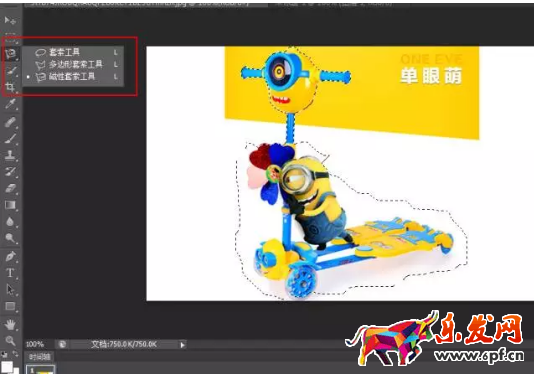Screen dimensions: 534x376
Task: Select the Eyedropper tool
Action: coord(10,104)
